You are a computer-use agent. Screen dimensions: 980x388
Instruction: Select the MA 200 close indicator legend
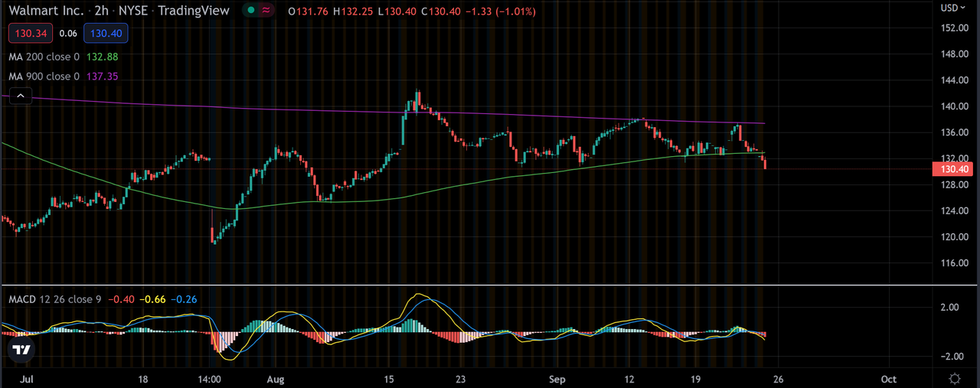tap(64, 57)
